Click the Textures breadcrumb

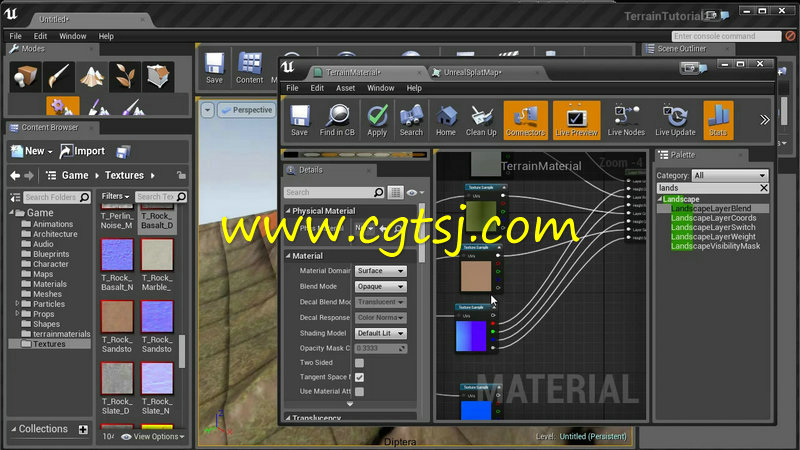124,176
